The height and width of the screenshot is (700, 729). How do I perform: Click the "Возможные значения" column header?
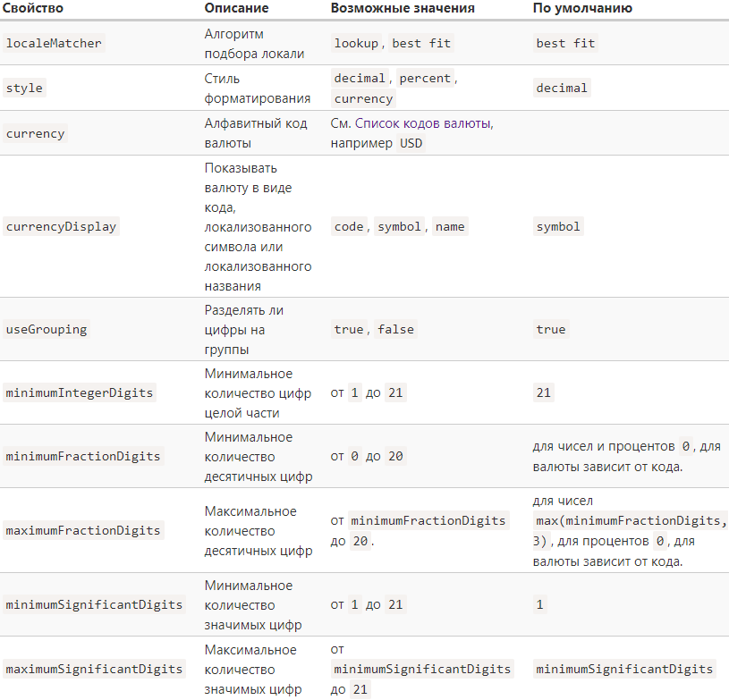click(403, 8)
